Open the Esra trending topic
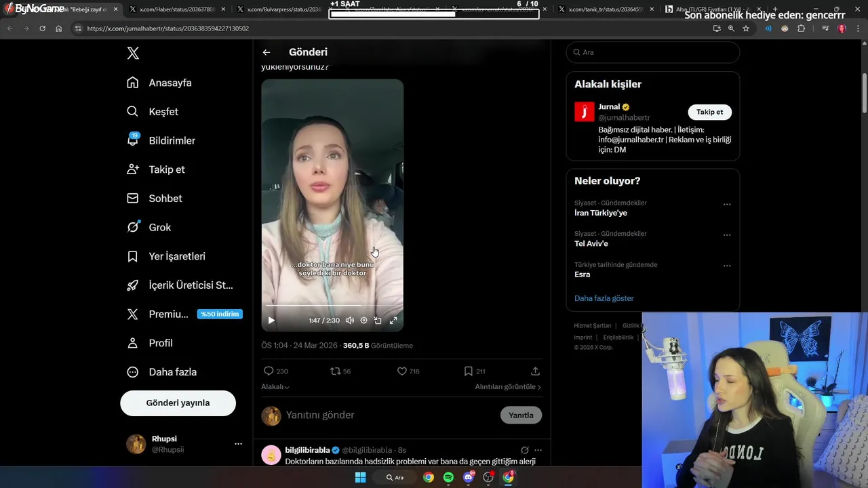This screenshot has height=488, width=868. click(583, 274)
